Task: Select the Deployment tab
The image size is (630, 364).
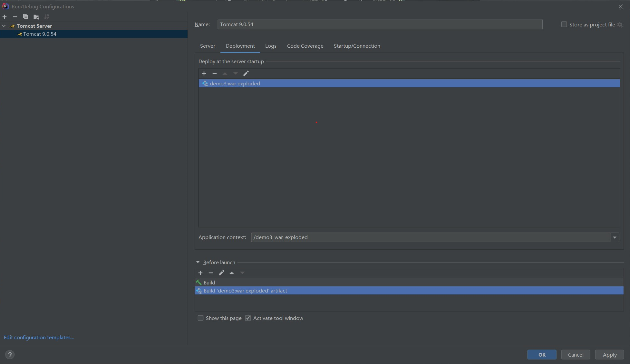Action: (240, 46)
